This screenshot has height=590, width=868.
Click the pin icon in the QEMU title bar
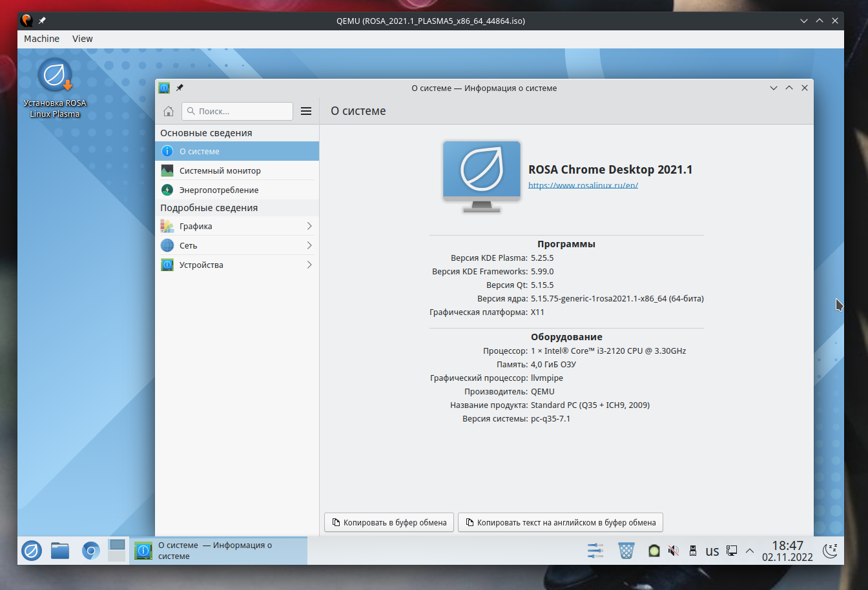pyautogui.click(x=42, y=21)
